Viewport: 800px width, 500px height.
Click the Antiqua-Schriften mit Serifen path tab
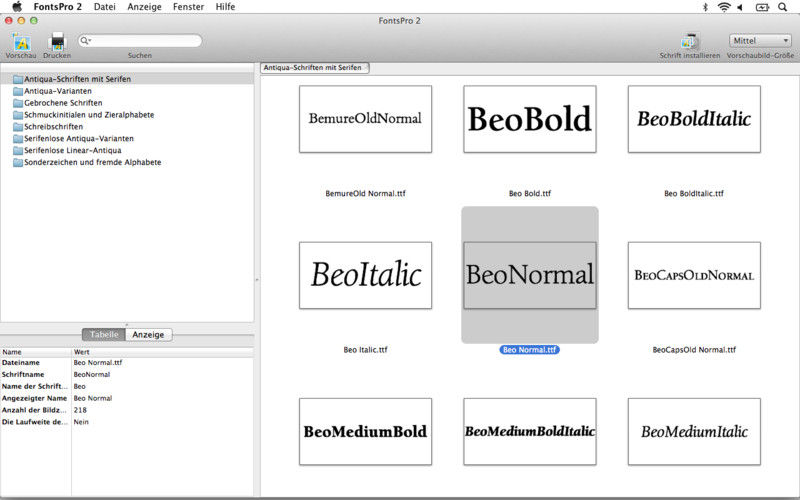coord(314,67)
